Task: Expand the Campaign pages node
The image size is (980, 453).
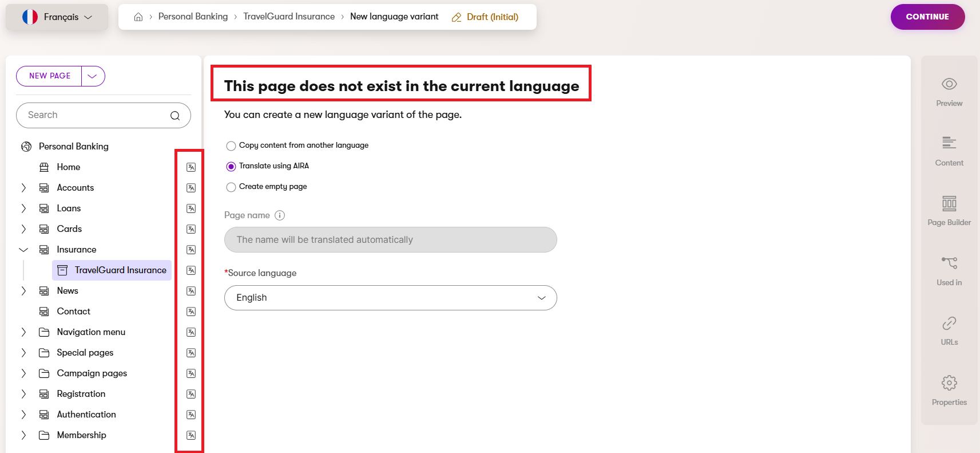Action: 23,373
